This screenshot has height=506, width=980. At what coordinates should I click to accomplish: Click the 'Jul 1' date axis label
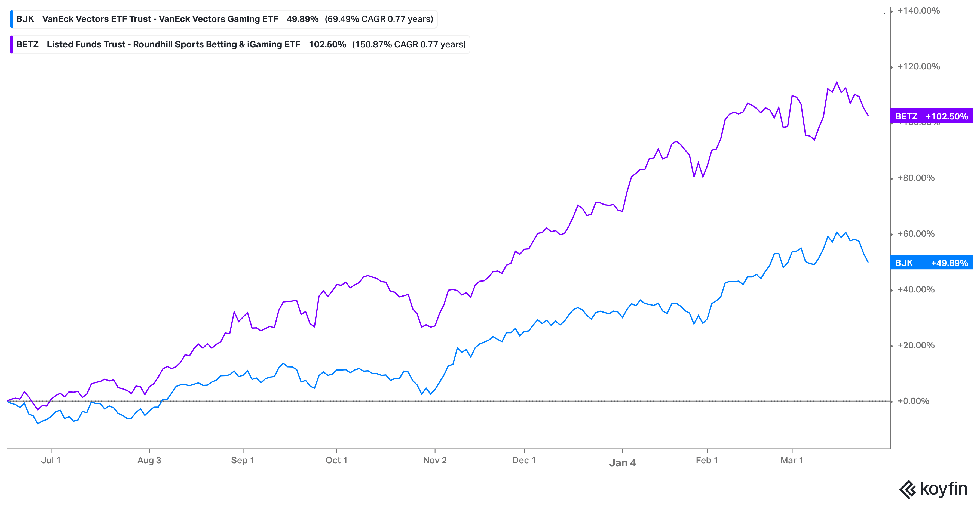tap(51, 460)
